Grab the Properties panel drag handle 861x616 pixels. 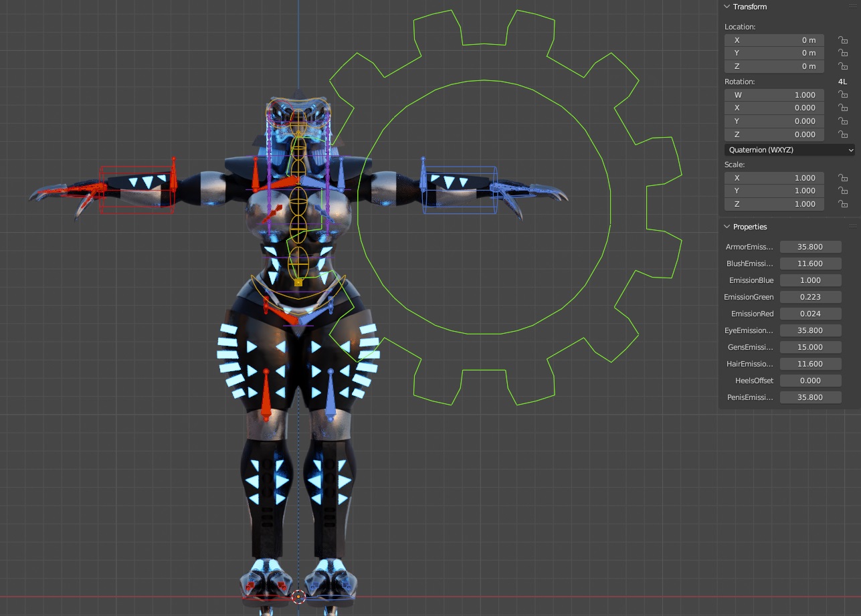(852, 227)
